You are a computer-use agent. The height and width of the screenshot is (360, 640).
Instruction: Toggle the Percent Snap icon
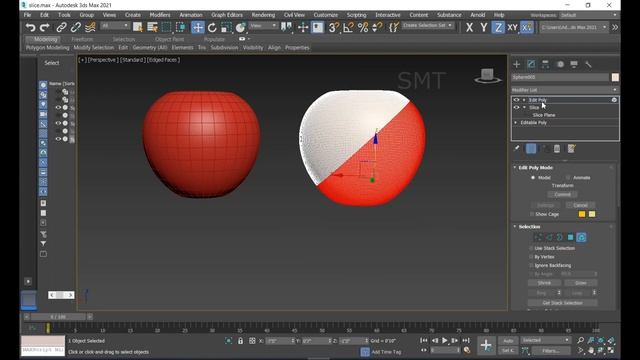[363, 27]
